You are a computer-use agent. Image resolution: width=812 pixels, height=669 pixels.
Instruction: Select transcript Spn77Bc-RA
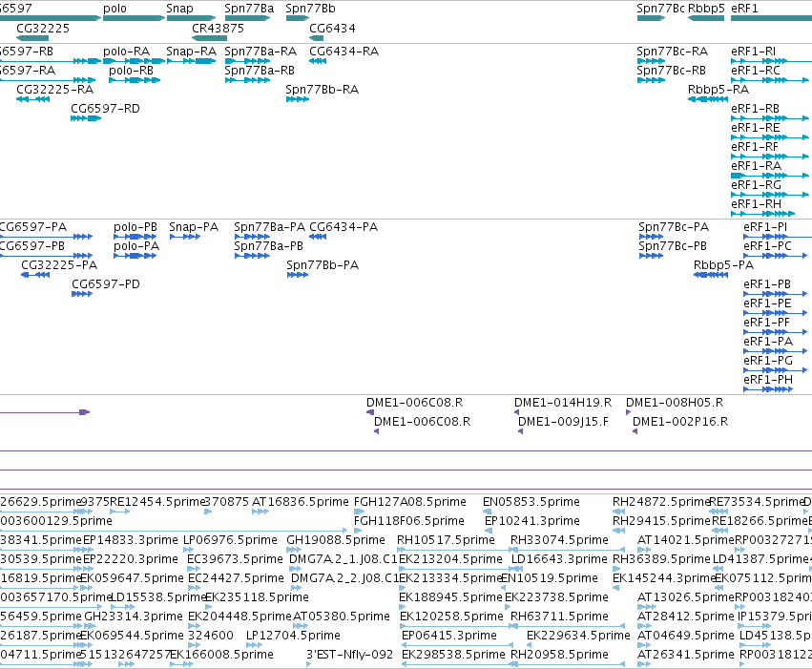coord(672,52)
